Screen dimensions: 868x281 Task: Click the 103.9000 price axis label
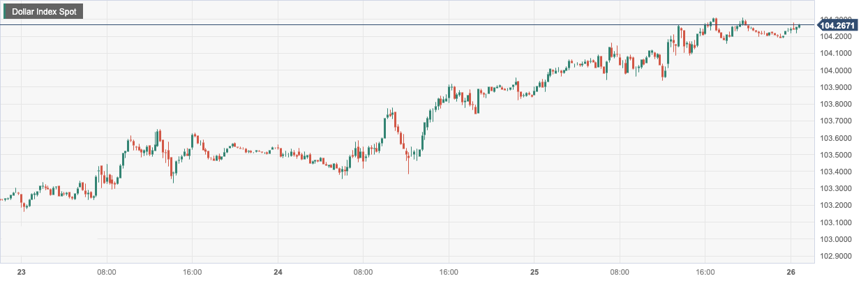pyautogui.click(x=835, y=87)
